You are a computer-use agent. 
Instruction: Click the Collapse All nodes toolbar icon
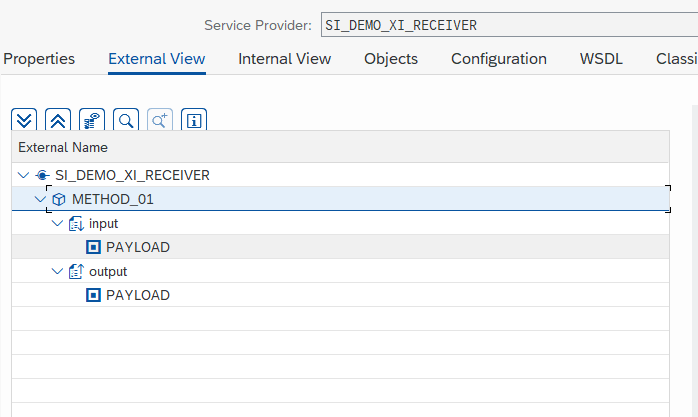58,120
